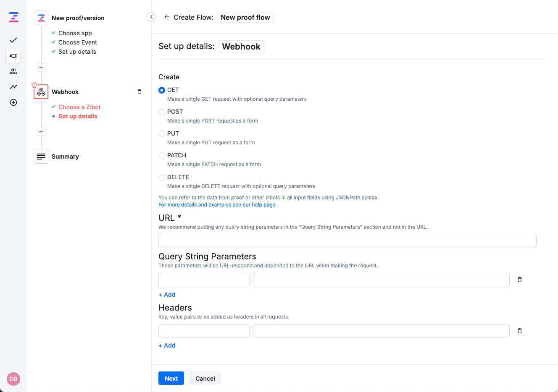Click the Next button
The image size is (558, 392).
point(171,378)
